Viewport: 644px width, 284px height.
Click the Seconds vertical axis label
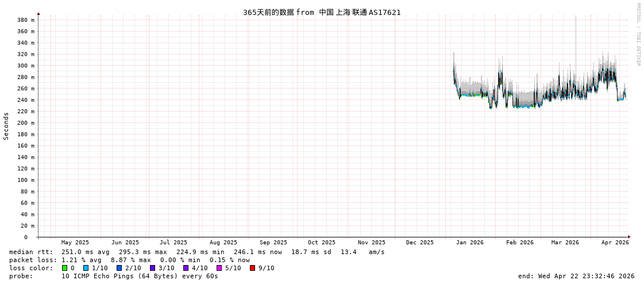click(6, 126)
